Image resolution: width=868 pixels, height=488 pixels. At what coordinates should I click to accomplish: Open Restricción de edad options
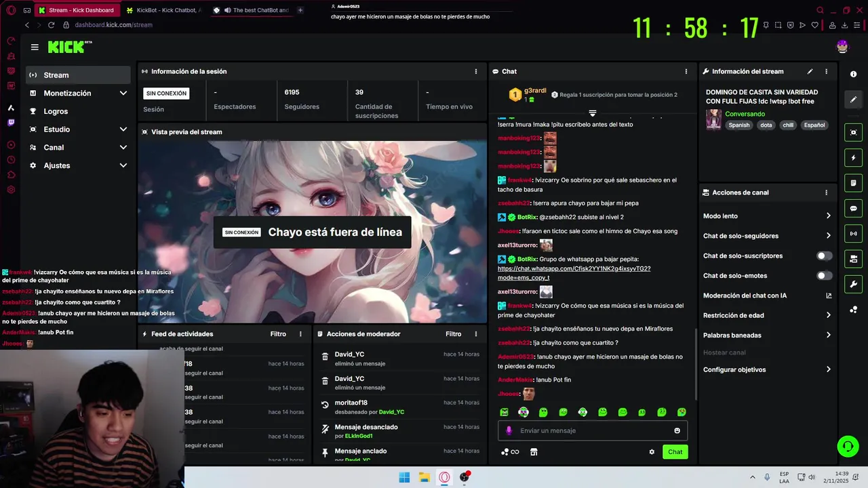(x=767, y=315)
